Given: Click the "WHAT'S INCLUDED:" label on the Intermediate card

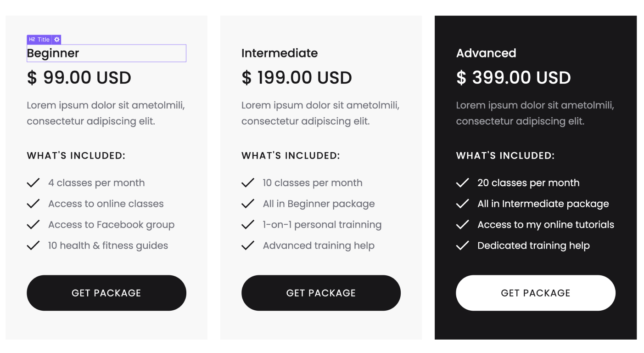Looking at the screenshot, I should click(291, 155).
